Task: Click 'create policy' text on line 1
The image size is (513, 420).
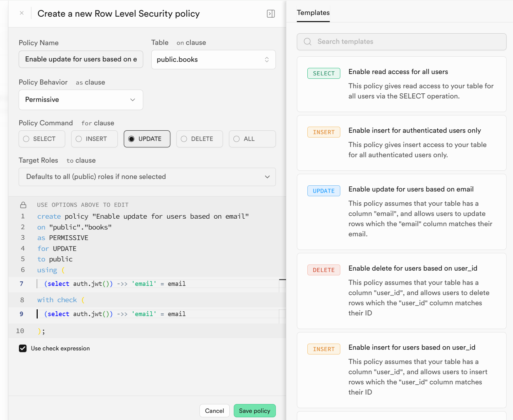Action: 63,217
